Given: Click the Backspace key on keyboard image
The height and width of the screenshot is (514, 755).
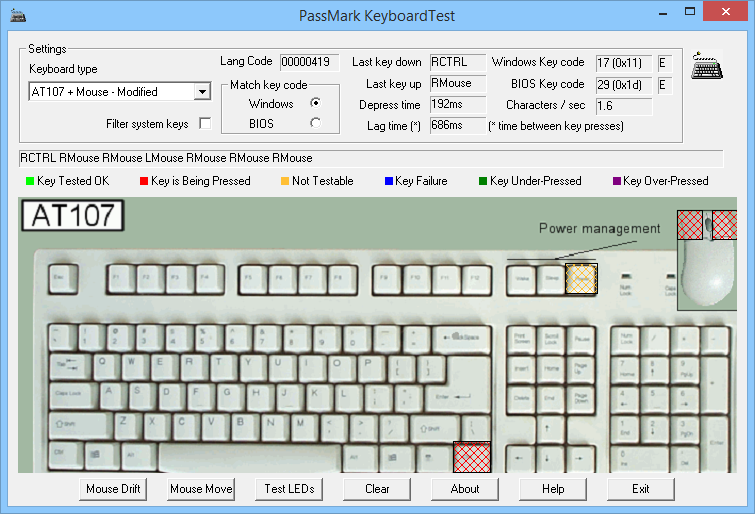Looking at the screenshot, I should click(x=462, y=338).
